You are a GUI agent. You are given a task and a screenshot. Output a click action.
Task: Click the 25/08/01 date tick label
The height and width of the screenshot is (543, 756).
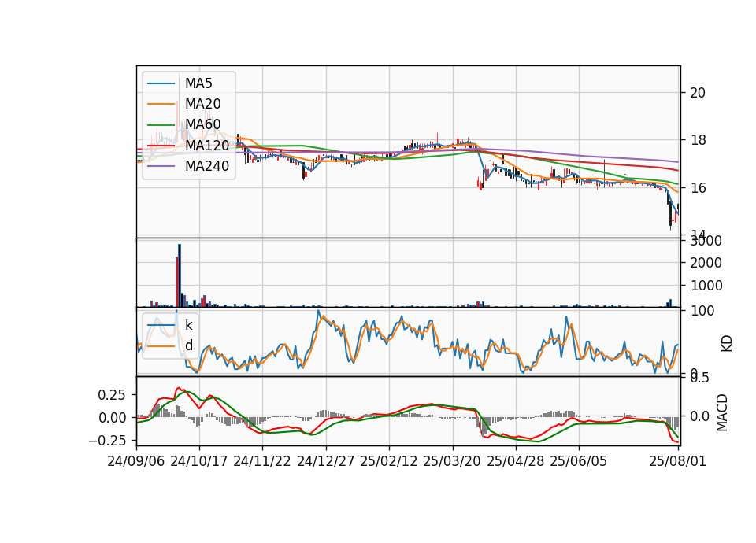[x=678, y=461]
